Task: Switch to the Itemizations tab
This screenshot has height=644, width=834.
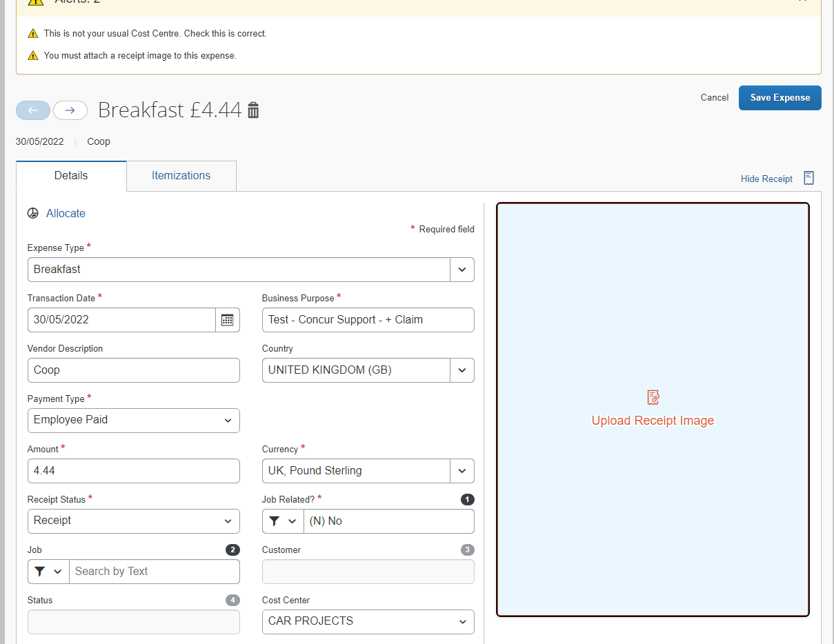Action: 181,176
